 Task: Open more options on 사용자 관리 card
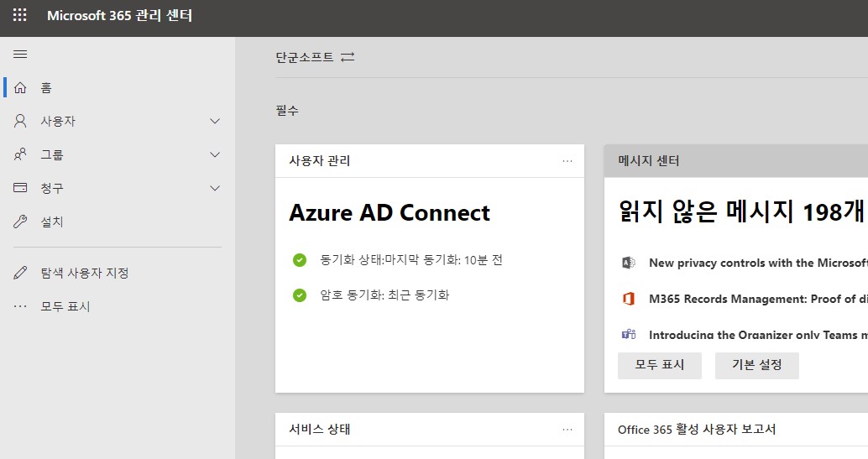click(x=567, y=161)
